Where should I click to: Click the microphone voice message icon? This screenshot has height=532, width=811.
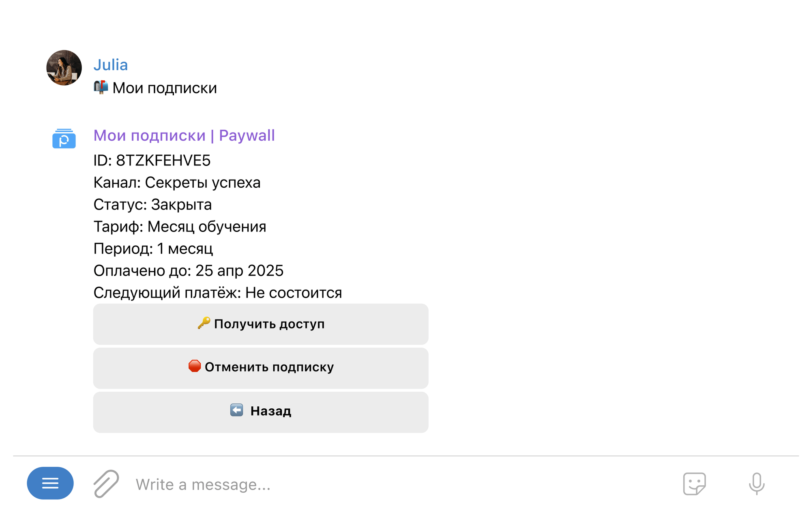coord(756,483)
